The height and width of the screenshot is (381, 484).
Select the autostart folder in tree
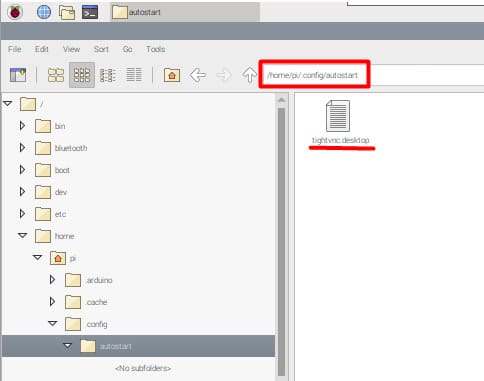pyautogui.click(x=138, y=346)
